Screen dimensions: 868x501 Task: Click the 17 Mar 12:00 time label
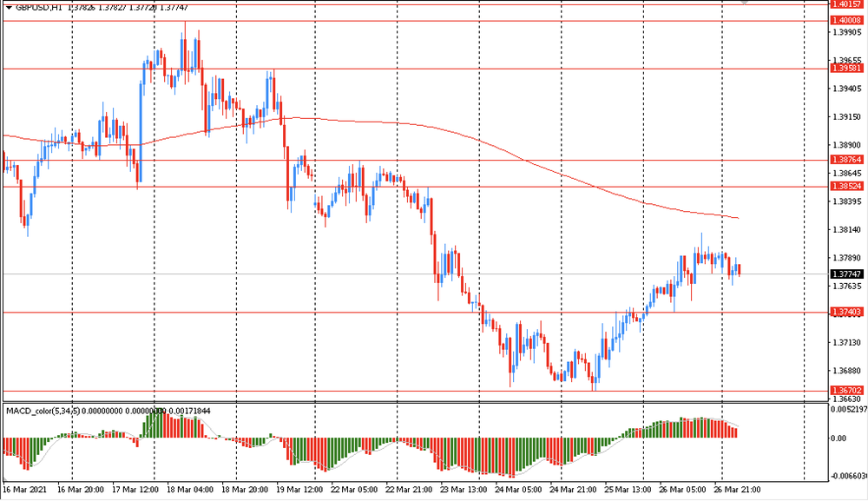click(135, 490)
